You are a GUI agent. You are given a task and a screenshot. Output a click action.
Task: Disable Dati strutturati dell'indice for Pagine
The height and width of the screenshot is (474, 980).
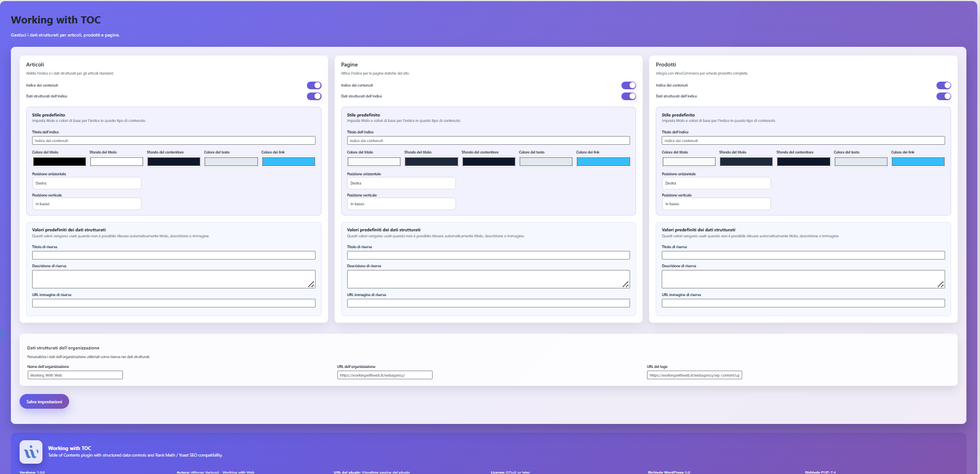coord(628,96)
